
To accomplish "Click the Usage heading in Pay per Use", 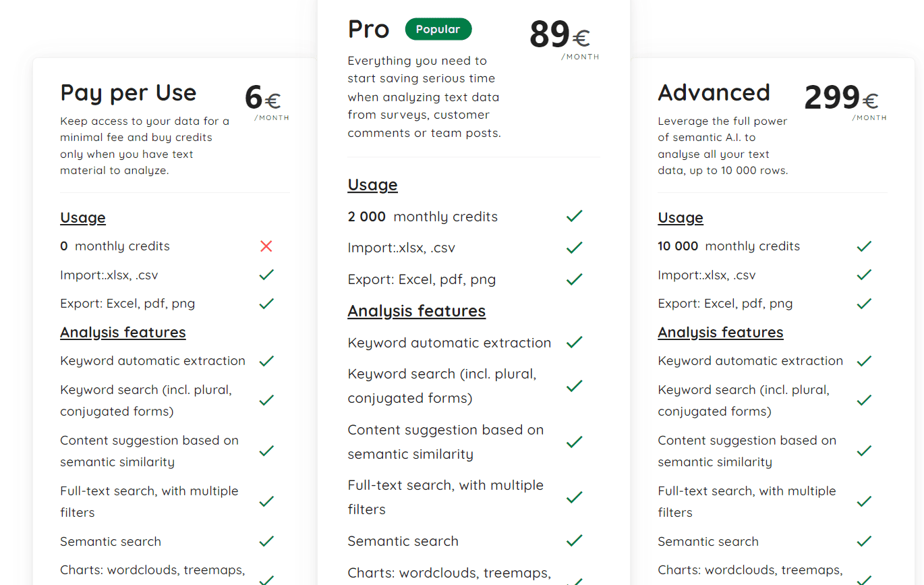I will coord(83,218).
